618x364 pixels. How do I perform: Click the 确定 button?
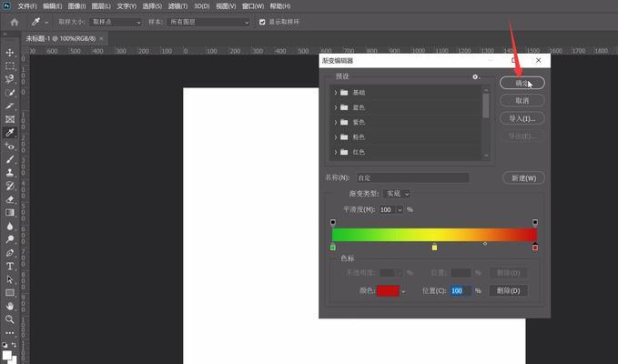522,83
